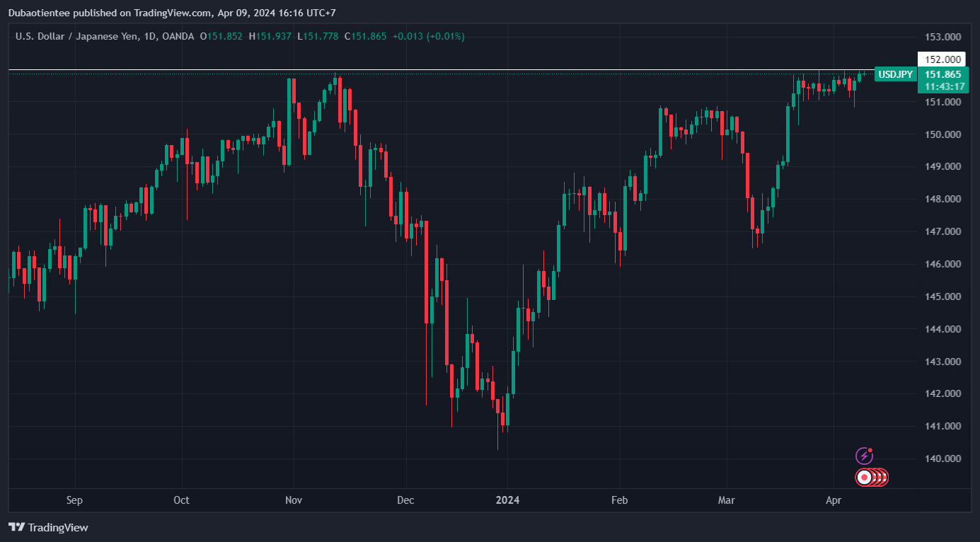
Task: Select the green USDJPY symbol tag
Action: [895, 74]
